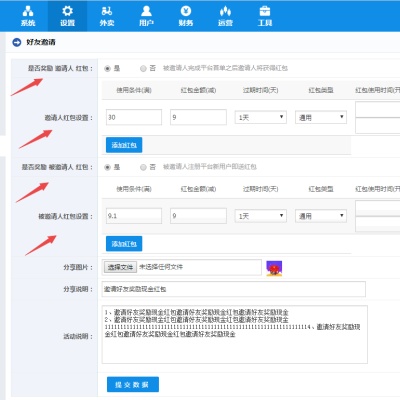400x400 pixels.
Task: Open the 系统 section icon
Action: (28, 11)
